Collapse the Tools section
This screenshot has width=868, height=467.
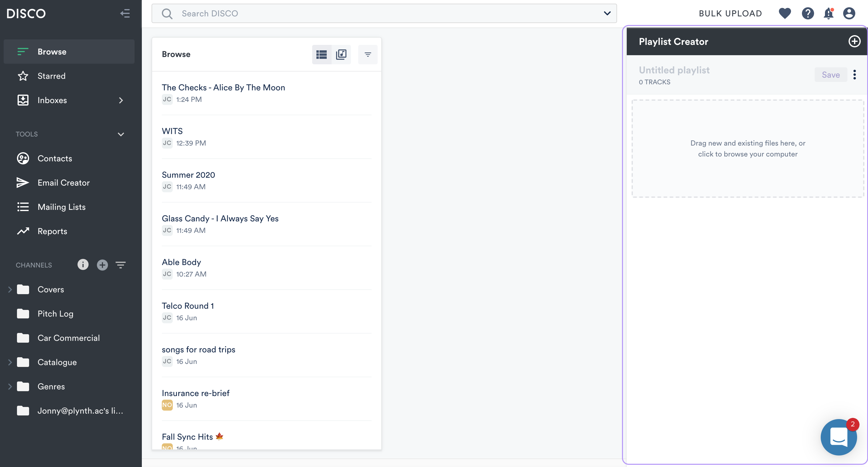coord(121,134)
